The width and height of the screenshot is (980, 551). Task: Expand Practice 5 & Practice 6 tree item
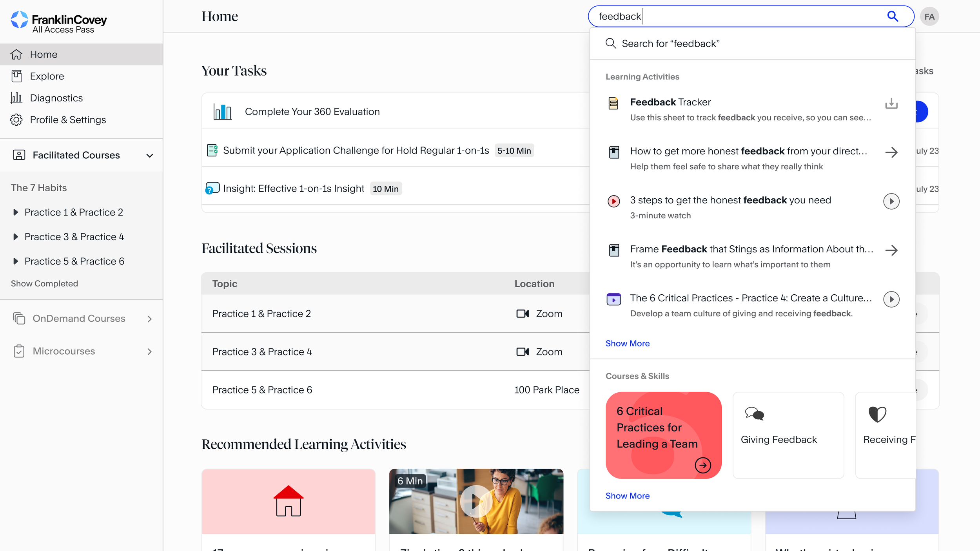tap(16, 261)
